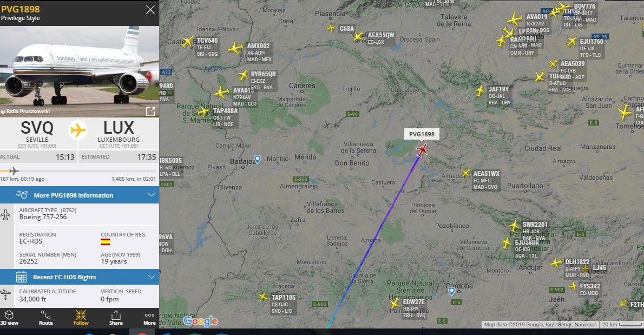The image size is (644, 335).
Task: Select the TAP1105 aircraft icon
Action: (x=263, y=297)
